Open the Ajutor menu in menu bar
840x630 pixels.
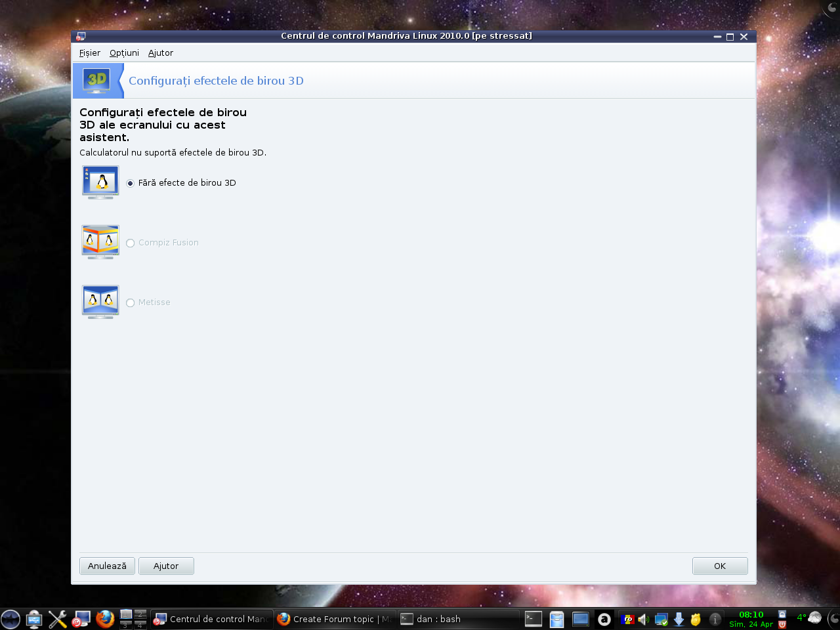point(161,53)
